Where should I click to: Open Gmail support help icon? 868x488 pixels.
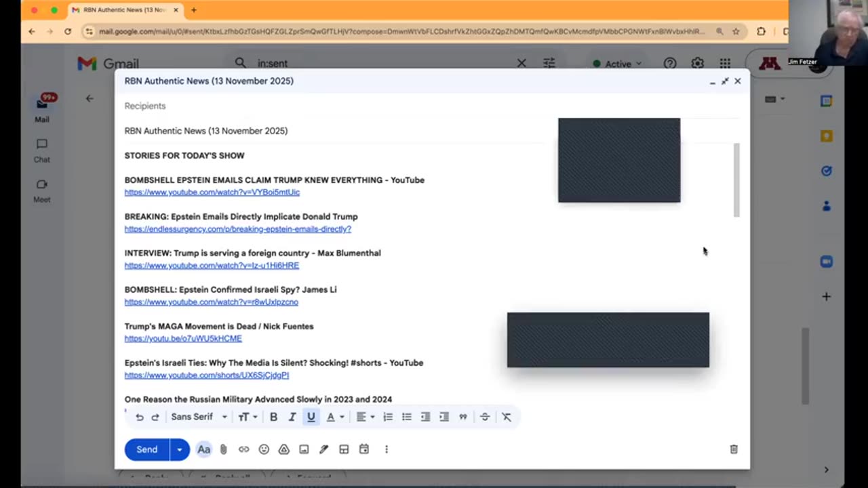click(670, 63)
